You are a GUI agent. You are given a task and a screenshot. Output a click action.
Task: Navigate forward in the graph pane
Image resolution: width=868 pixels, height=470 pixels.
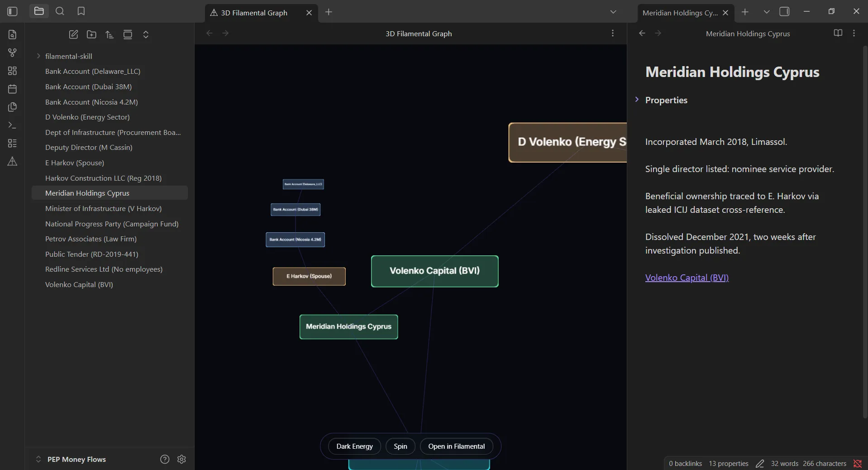point(225,34)
